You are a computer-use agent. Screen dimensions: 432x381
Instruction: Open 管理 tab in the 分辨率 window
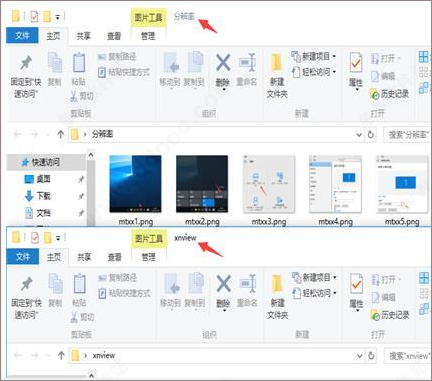[148, 36]
